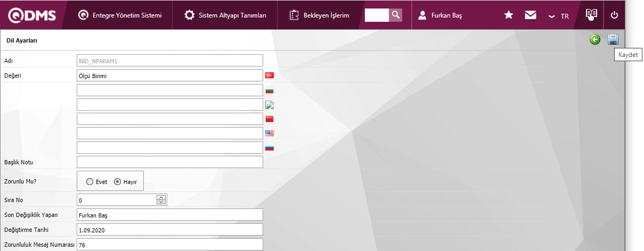Click the Dil Ayarları page title
This screenshot has width=644, height=251.
21,40
